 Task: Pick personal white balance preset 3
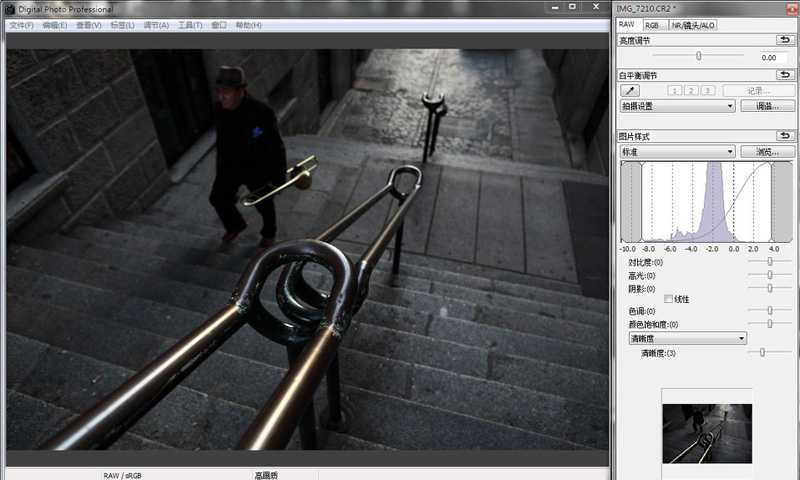pos(708,91)
